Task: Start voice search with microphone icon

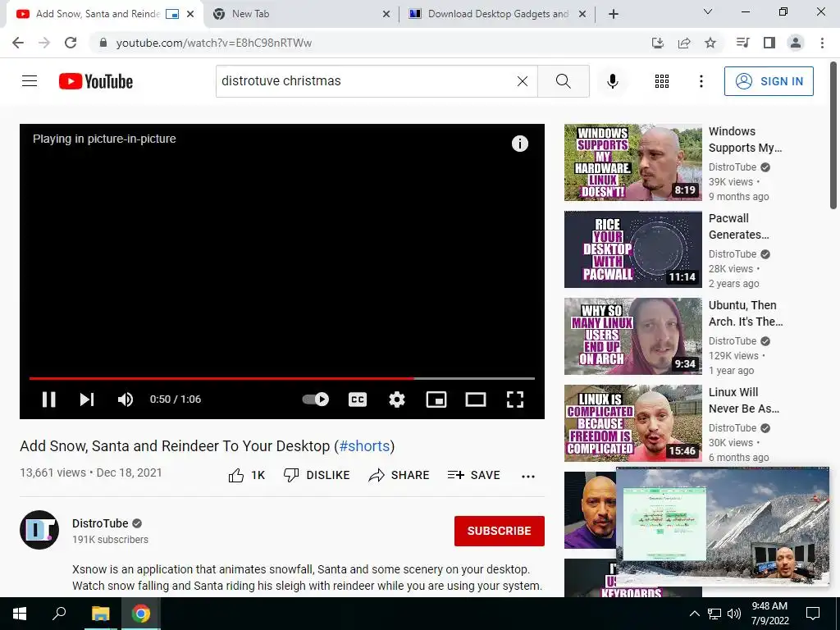Action: point(612,81)
